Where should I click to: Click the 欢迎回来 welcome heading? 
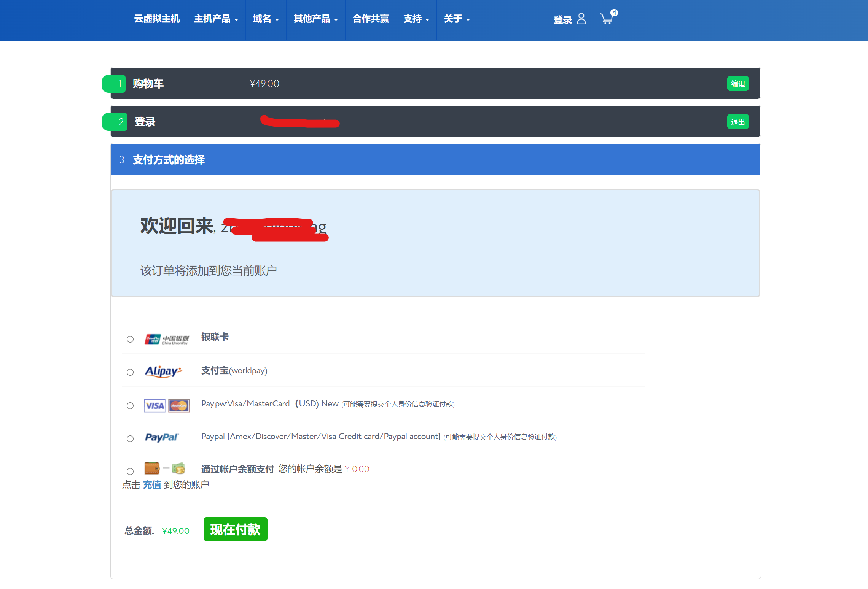coord(177,226)
